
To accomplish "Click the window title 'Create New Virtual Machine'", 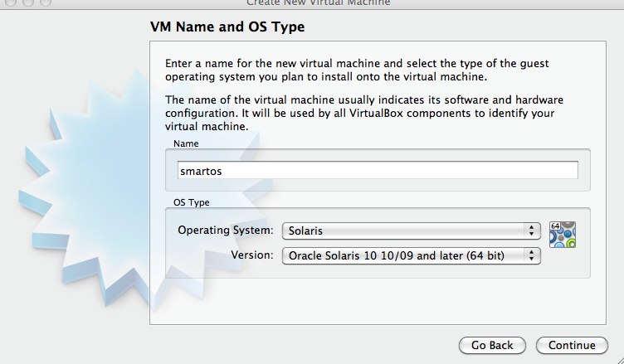I will [x=319, y=2].
